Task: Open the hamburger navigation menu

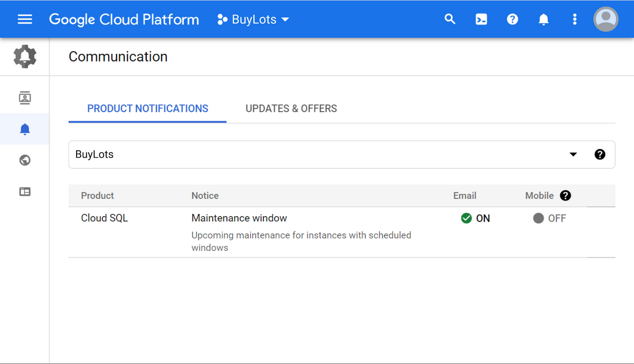Action: pos(25,19)
